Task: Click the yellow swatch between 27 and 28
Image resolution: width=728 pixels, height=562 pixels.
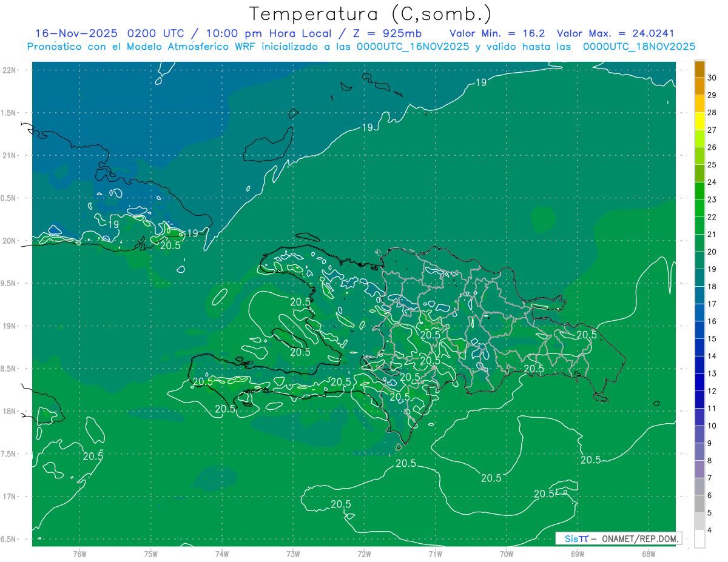Action: 699,121
